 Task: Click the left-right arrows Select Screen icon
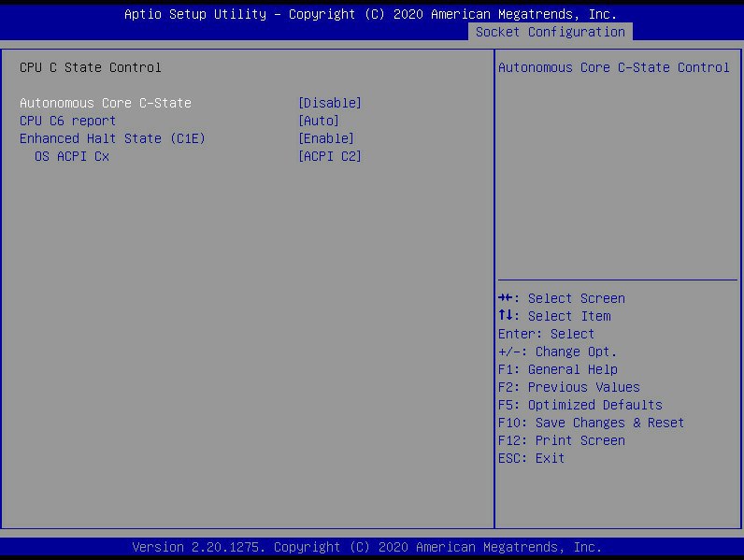pos(506,298)
